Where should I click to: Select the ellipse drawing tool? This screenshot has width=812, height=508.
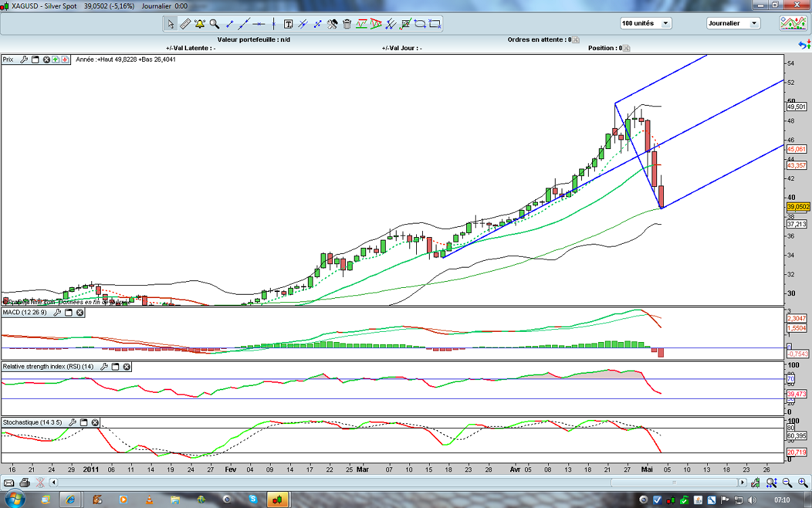click(420, 24)
